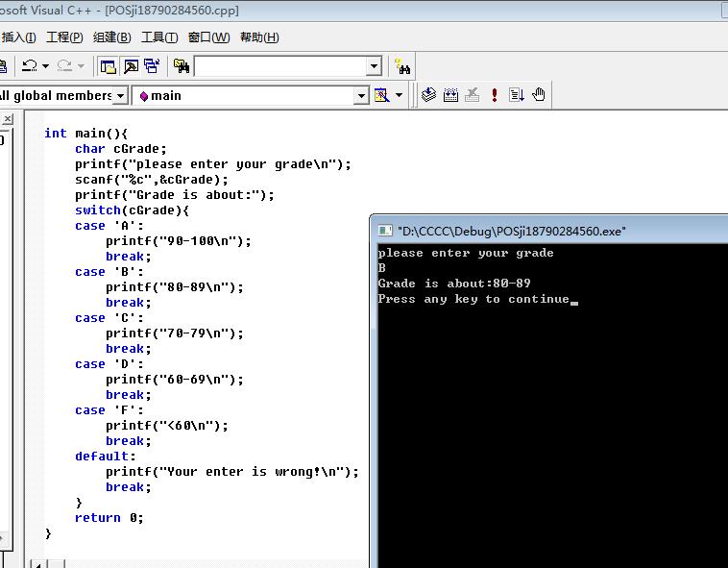Image resolution: width=728 pixels, height=568 pixels.
Task: Click 'please enter your grade' in console
Action: 466,253
